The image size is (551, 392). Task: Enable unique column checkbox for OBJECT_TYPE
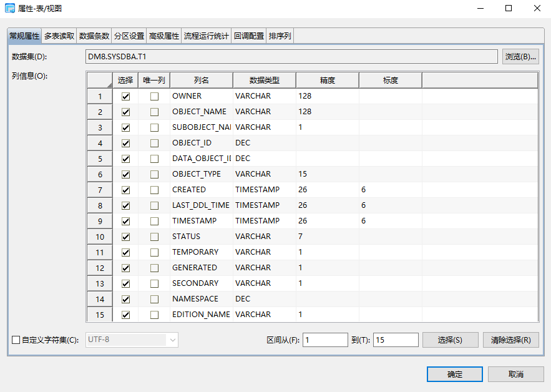[154, 174]
